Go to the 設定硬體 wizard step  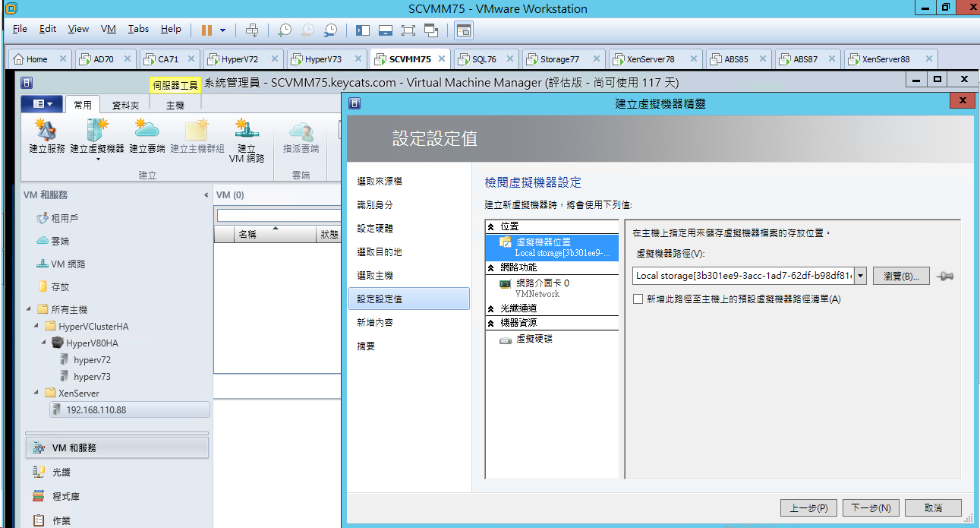click(x=375, y=228)
